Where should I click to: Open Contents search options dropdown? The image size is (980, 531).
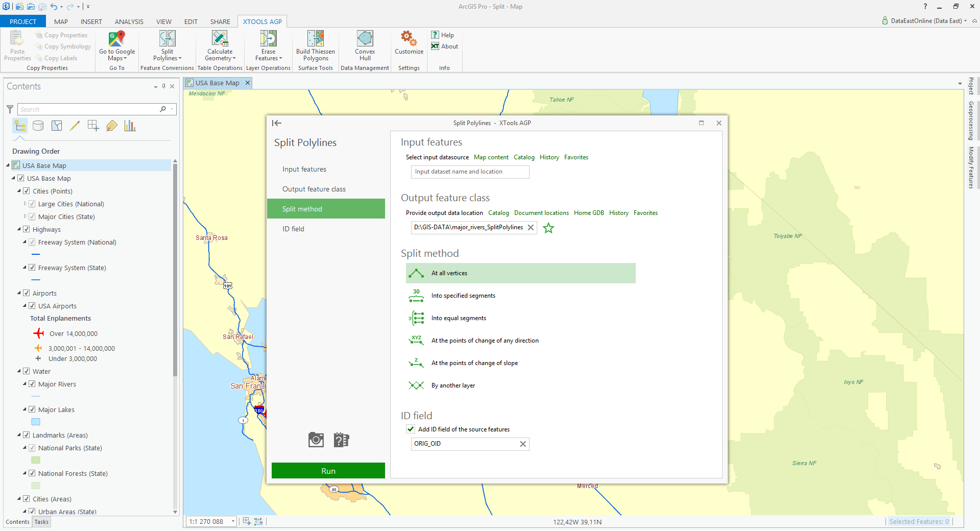pos(172,109)
